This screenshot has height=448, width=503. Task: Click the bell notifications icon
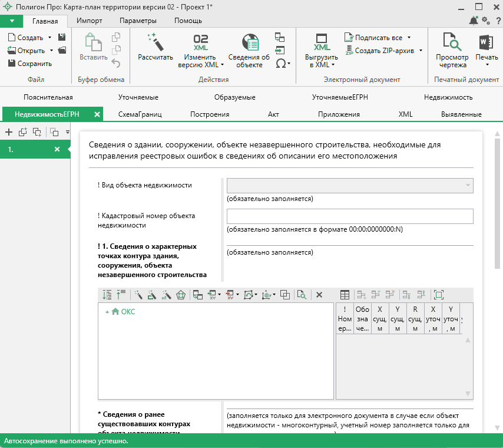(474, 21)
